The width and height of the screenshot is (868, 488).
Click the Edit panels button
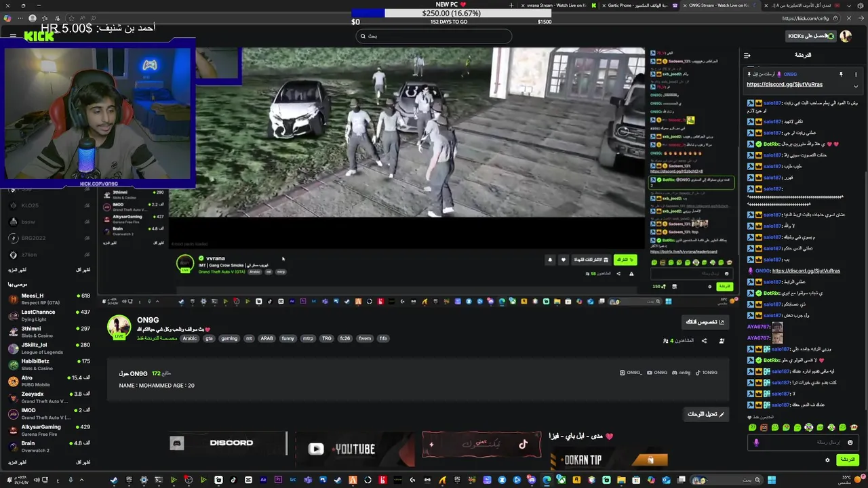point(706,414)
